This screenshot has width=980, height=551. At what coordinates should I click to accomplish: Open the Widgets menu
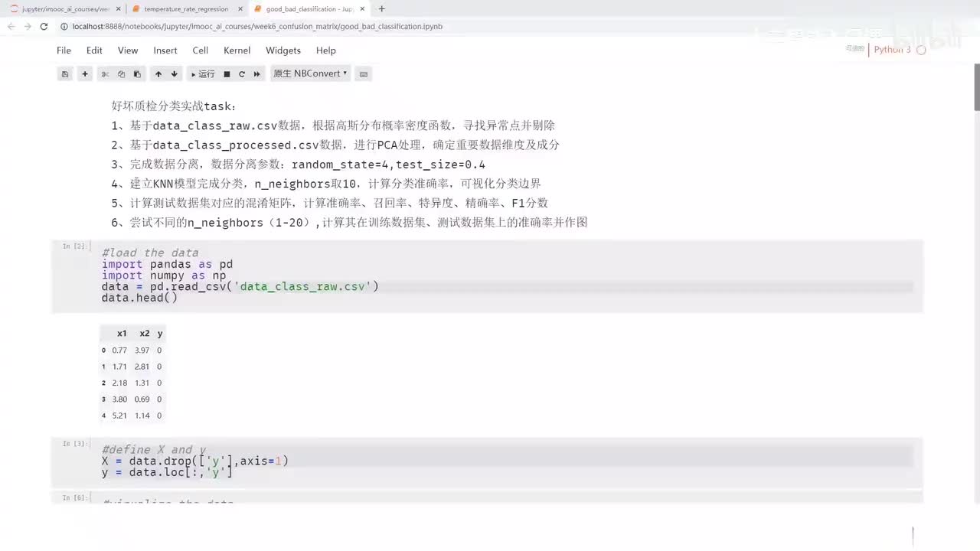[283, 51]
